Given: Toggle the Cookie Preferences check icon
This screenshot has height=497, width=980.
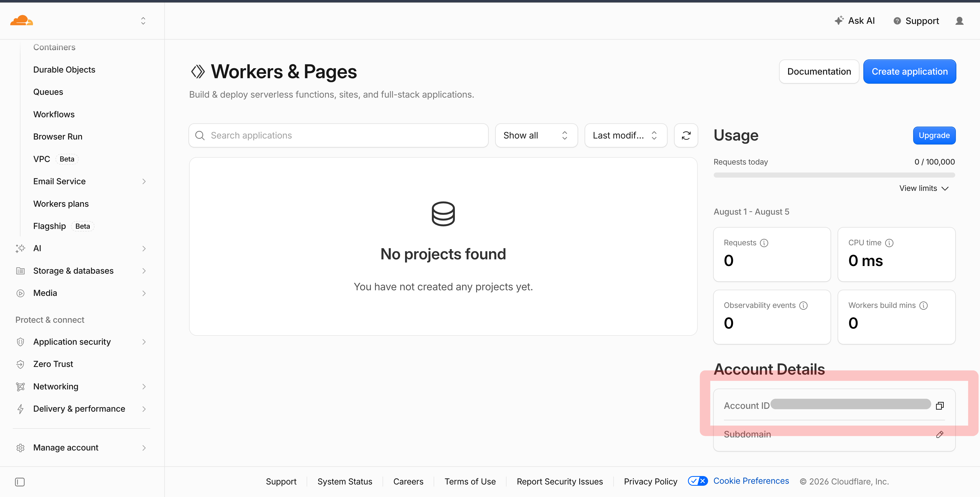Looking at the screenshot, I should [698, 481].
